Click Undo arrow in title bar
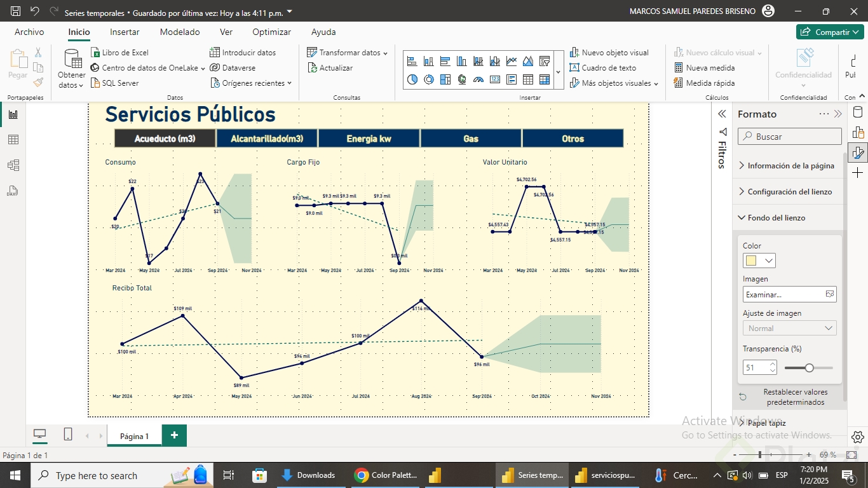868x488 pixels. 34,11
